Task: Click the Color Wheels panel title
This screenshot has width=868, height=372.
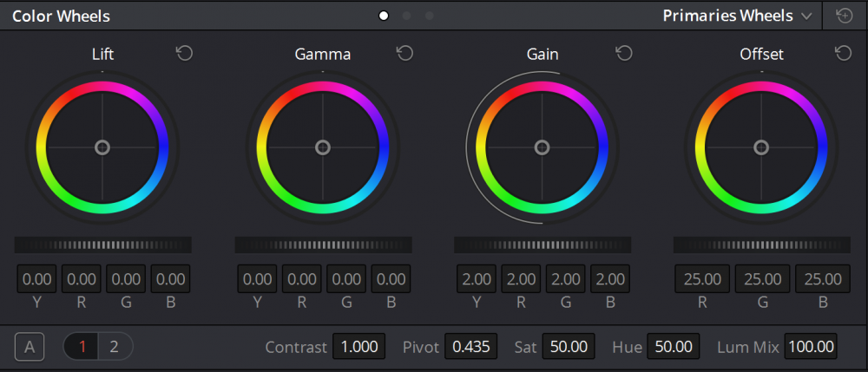Action: tap(61, 16)
